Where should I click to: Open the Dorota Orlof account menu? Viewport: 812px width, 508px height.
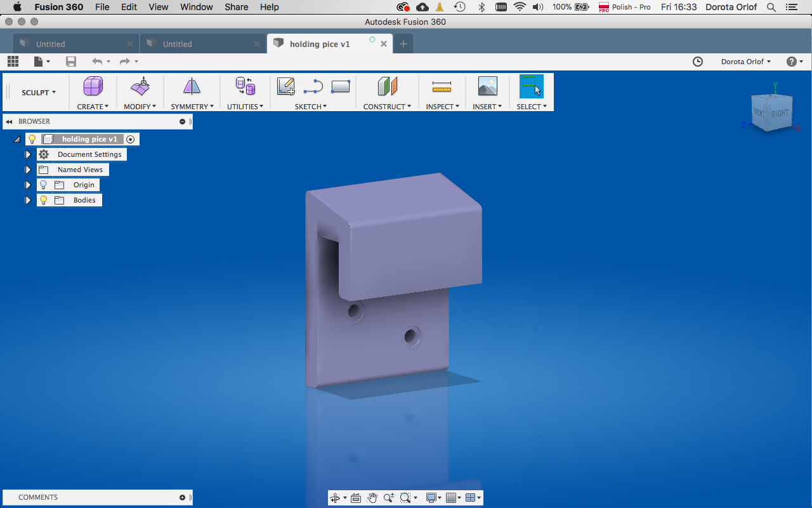746,62
